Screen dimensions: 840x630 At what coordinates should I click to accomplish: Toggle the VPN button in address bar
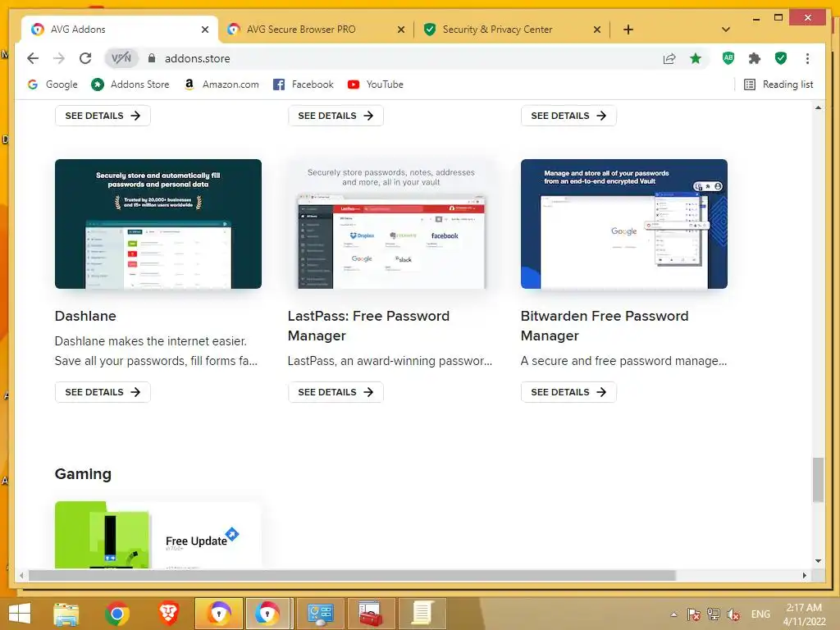coord(121,58)
